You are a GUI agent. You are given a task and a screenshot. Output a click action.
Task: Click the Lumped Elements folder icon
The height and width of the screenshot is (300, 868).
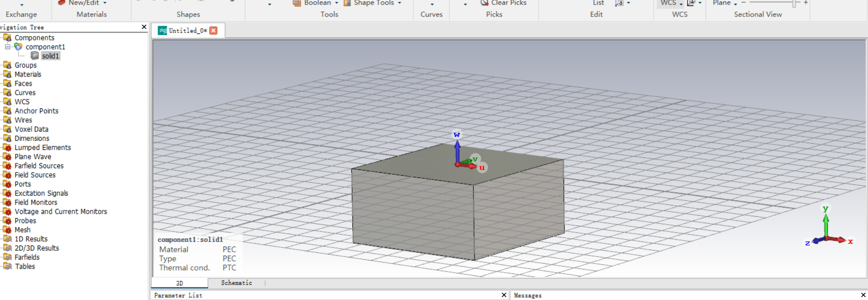pyautogui.click(x=7, y=147)
